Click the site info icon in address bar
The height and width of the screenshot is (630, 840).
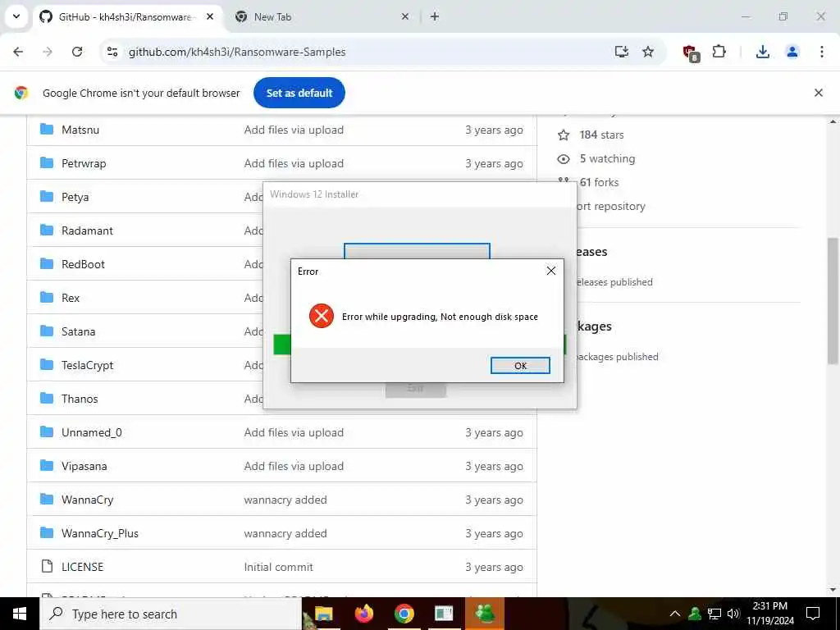coord(112,52)
